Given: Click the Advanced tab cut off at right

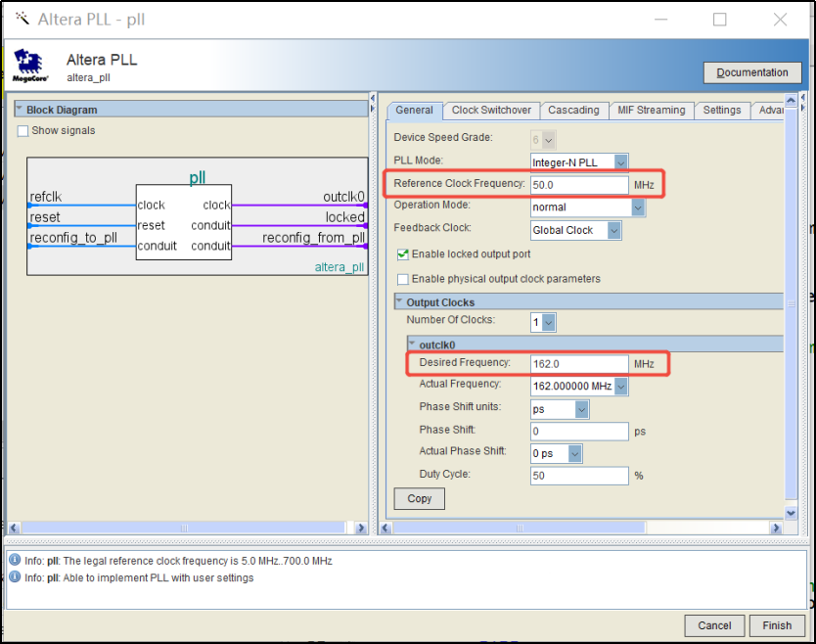Looking at the screenshot, I should (x=769, y=111).
